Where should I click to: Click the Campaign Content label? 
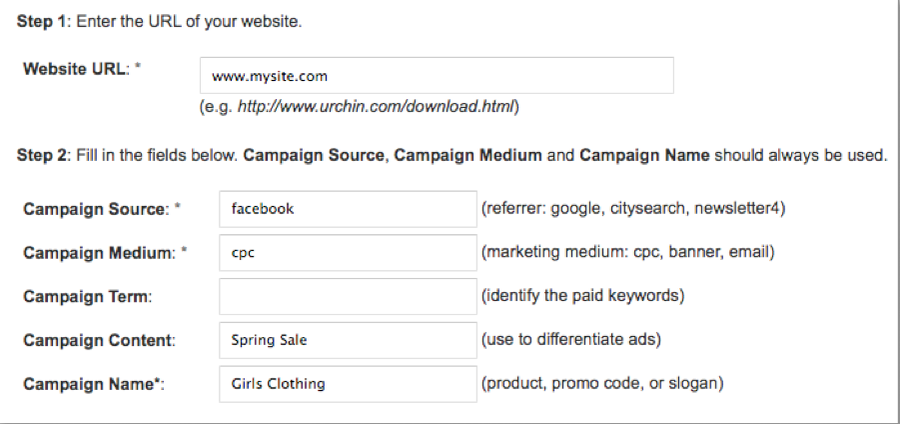pyautogui.click(x=98, y=341)
